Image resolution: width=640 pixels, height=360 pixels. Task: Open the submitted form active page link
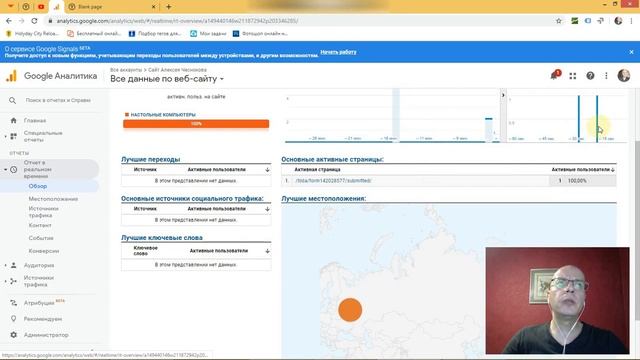pyautogui.click(x=333, y=180)
